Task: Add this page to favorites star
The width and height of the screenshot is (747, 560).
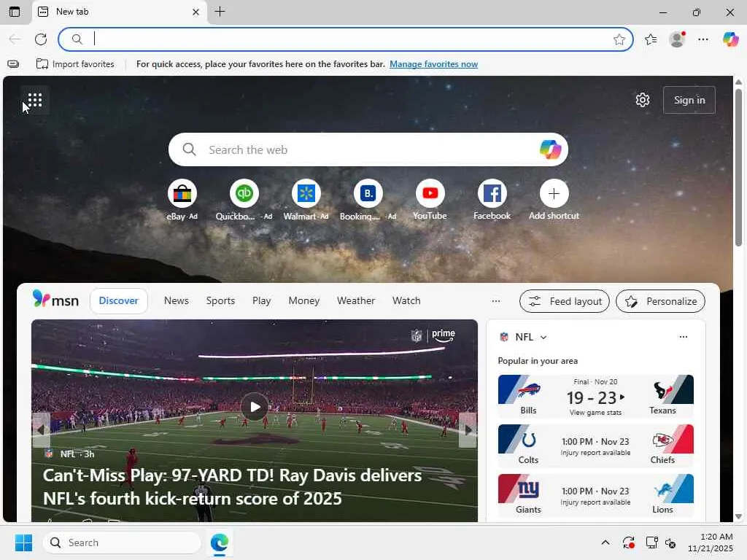Action: (619, 39)
